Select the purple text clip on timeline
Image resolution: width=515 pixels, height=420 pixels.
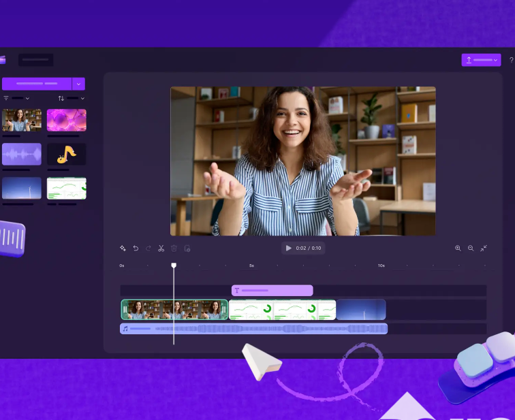coord(272,291)
